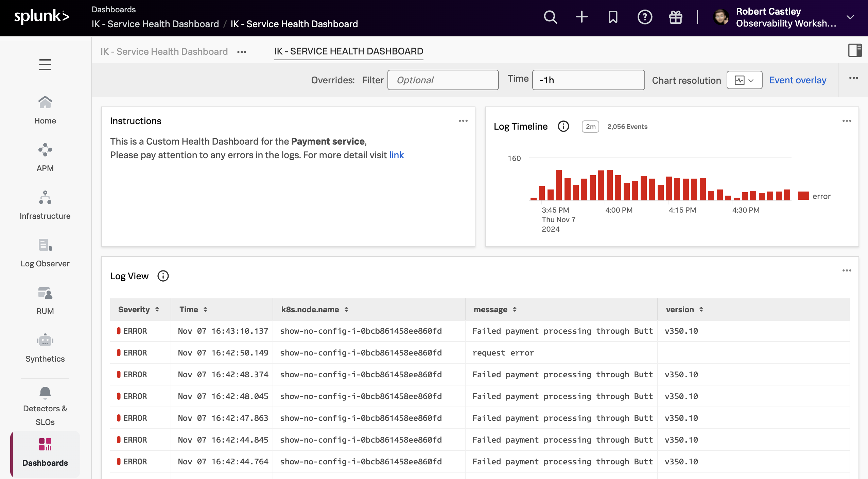Expand the Log View options menu

(847, 270)
